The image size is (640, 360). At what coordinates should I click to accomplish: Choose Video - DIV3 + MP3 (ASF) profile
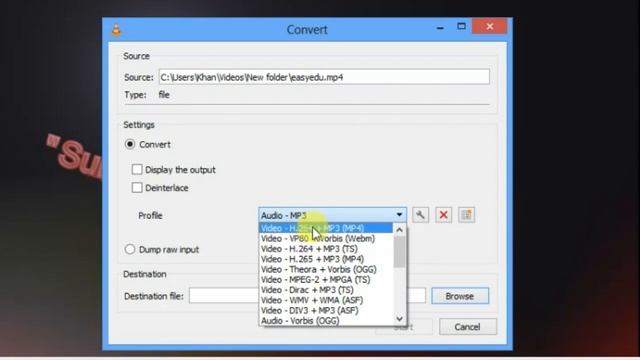pos(326,310)
